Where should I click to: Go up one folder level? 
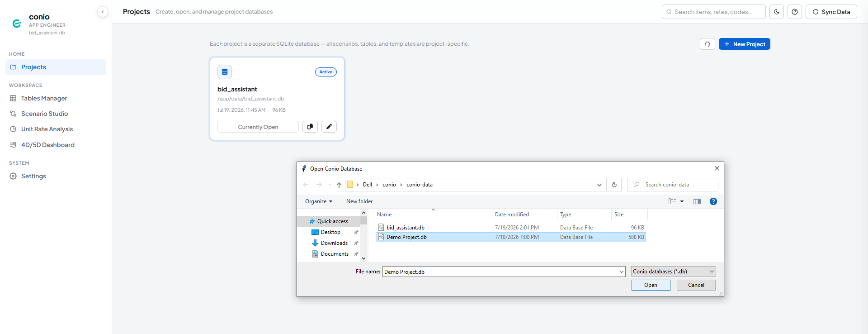click(x=339, y=185)
